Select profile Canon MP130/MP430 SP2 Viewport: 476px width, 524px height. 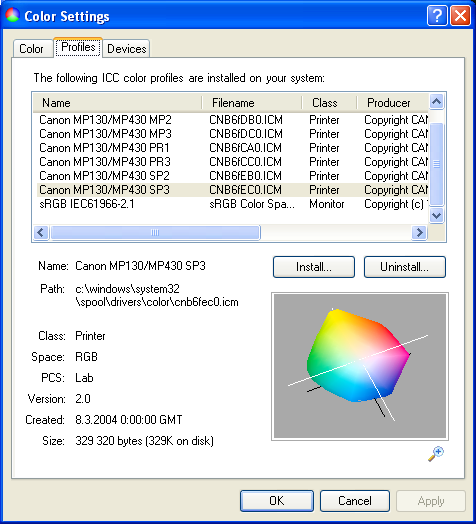[104, 176]
